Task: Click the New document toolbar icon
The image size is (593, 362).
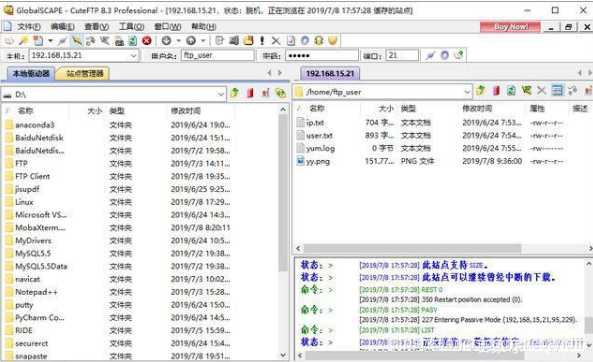Action: (38, 40)
